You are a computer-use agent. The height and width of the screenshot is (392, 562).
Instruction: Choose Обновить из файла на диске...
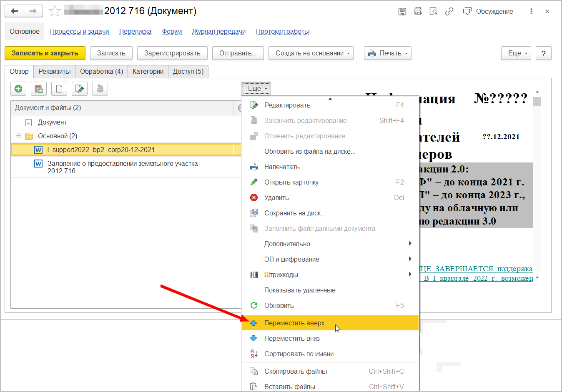(x=330, y=152)
